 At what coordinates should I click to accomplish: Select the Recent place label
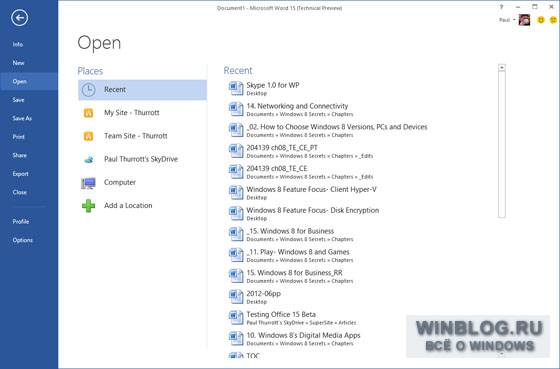coord(115,90)
